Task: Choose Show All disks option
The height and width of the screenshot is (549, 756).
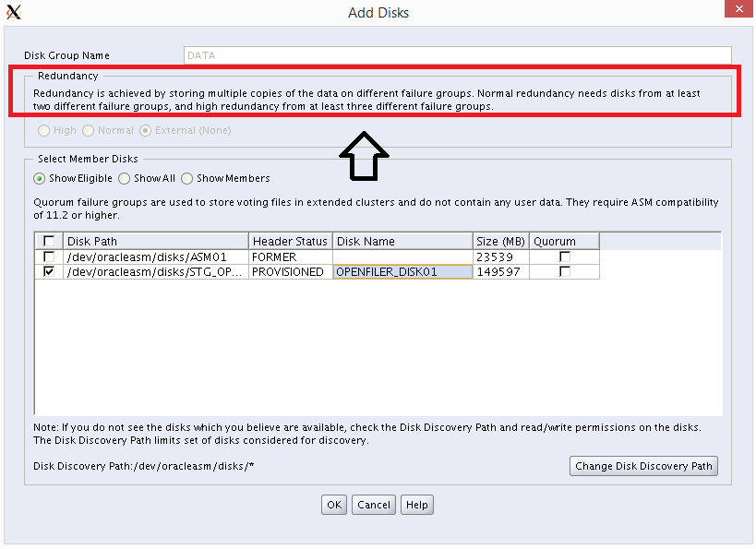Action: (125, 178)
